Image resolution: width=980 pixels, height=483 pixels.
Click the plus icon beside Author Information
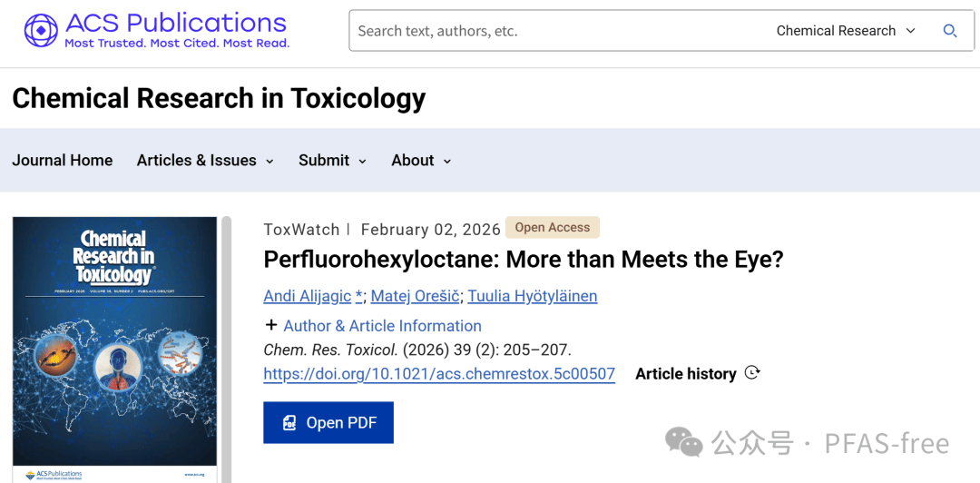coord(271,325)
